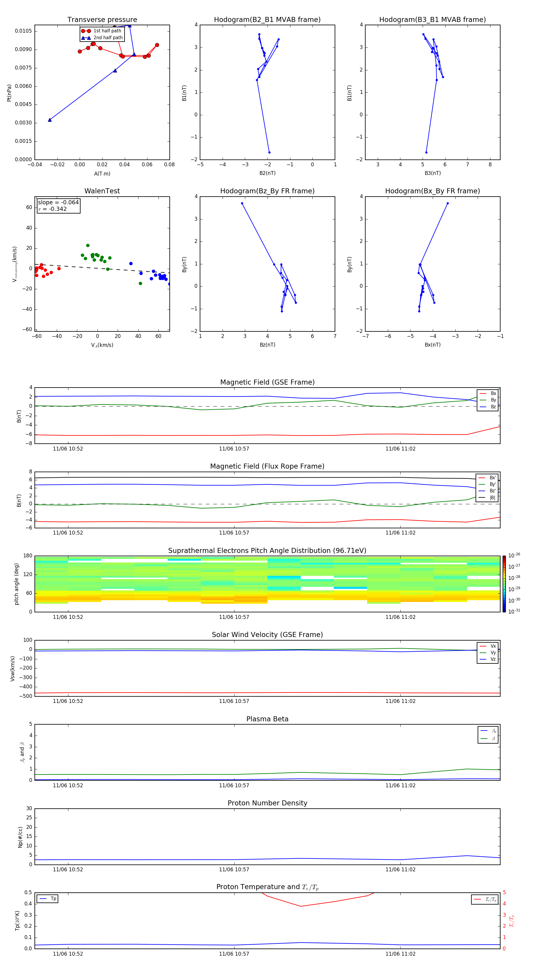The width and height of the screenshot is (535, 980).
Task: Click the topmost point in Bz_By hodogram
Action: (242, 203)
